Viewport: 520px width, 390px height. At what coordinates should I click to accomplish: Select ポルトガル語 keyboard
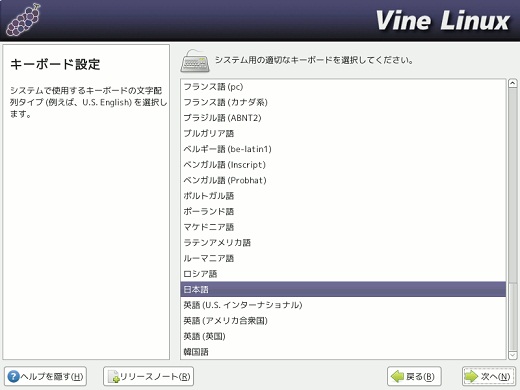point(343,196)
